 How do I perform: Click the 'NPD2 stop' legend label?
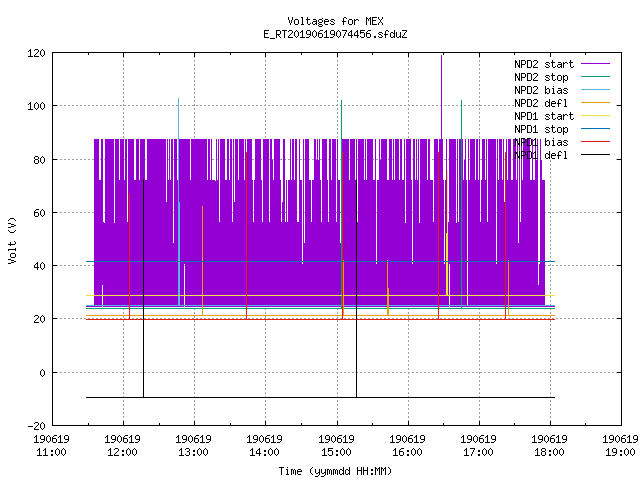click(x=541, y=77)
